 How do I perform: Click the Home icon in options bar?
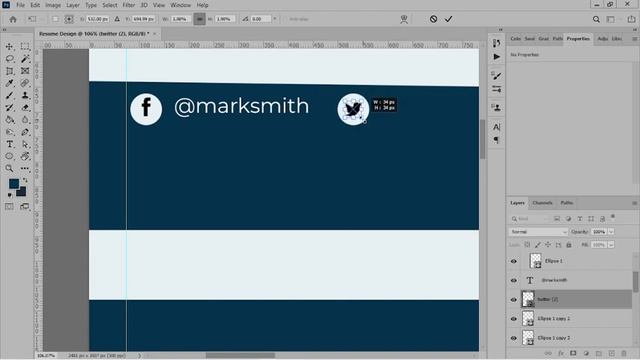click(13, 19)
